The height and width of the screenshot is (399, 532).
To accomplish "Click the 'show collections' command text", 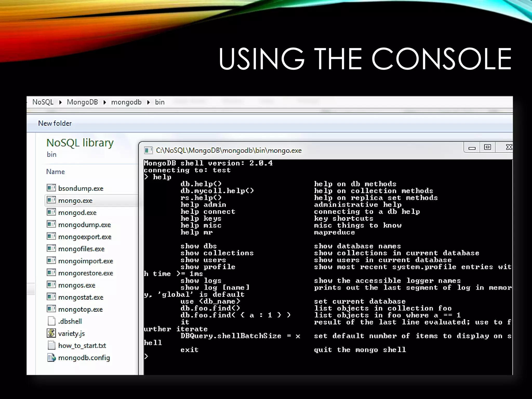I will tap(217, 253).
